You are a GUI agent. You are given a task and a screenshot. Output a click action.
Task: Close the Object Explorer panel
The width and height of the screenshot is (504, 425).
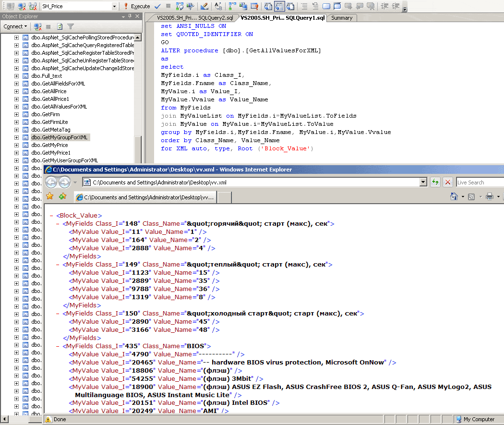[137, 16]
